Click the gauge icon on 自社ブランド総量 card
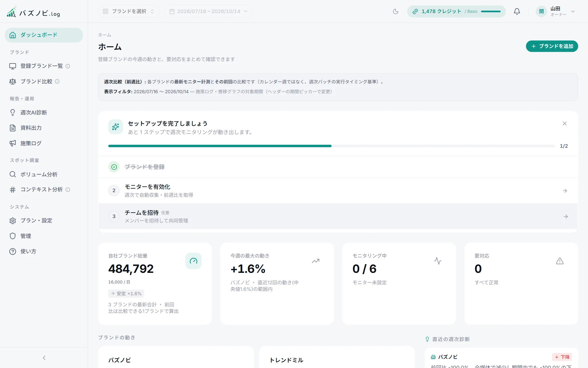Image resolution: width=588 pixels, height=368 pixels. (194, 261)
